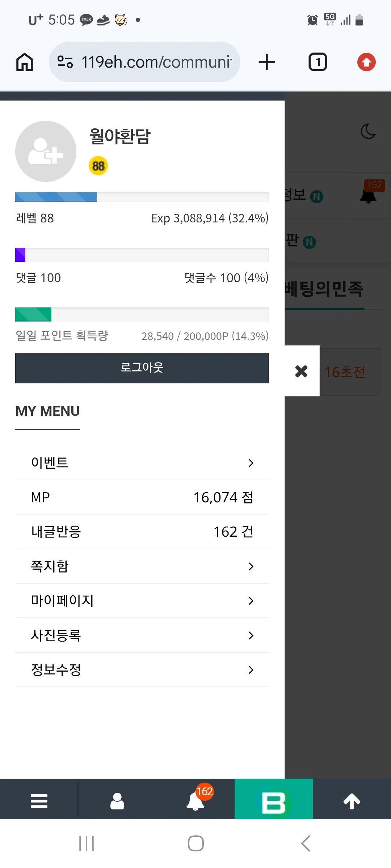The image size is (391, 868).
Task: Close the side menu with X button
Action: [x=301, y=371]
